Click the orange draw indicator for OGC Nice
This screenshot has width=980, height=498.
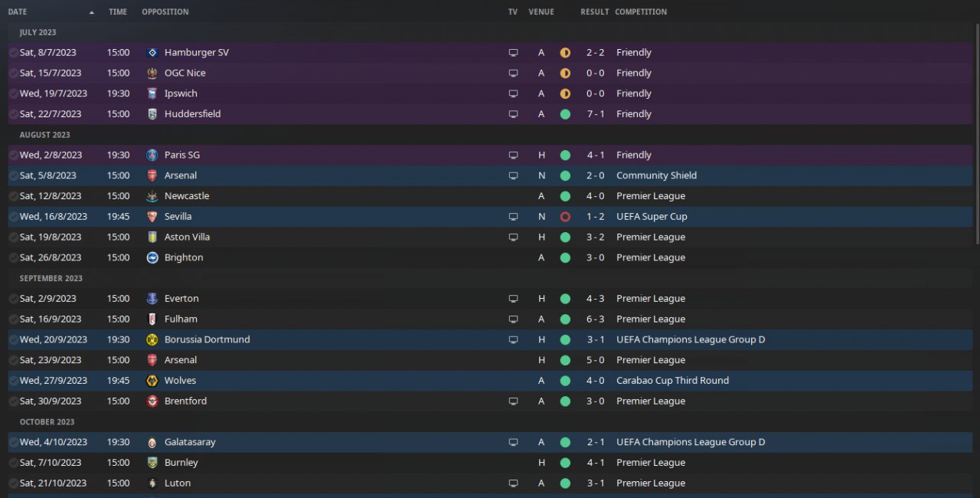point(565,74)
